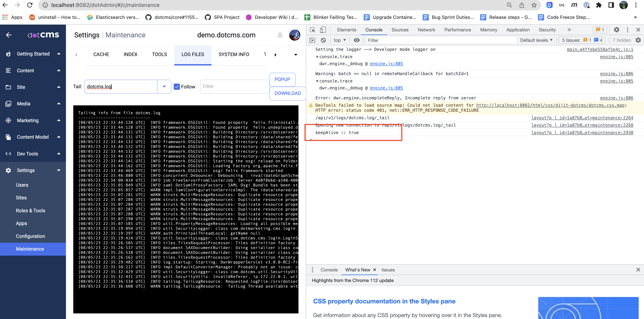Open the engine.js:805 source link
Screen dimensions: 644x319
coord(616,57)
